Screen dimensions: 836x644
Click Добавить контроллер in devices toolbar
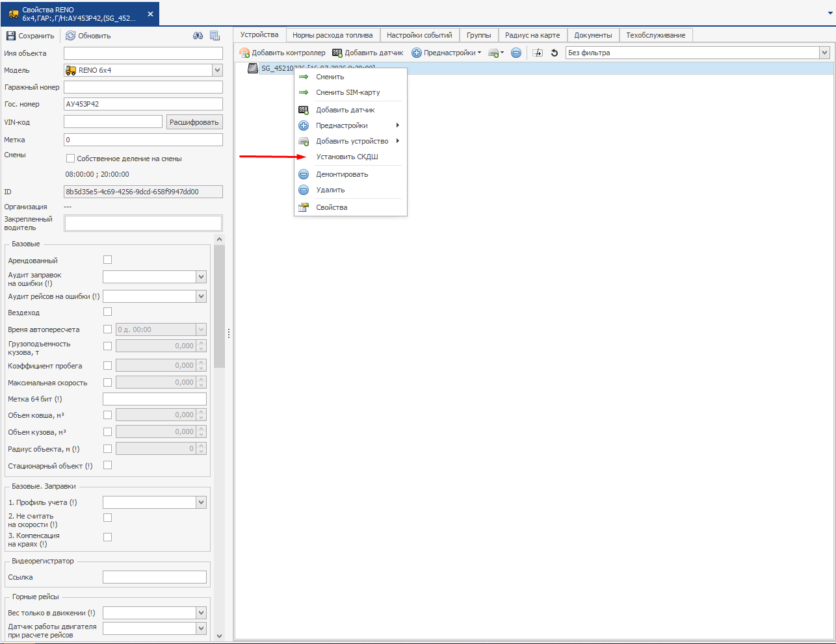(282, 53)
